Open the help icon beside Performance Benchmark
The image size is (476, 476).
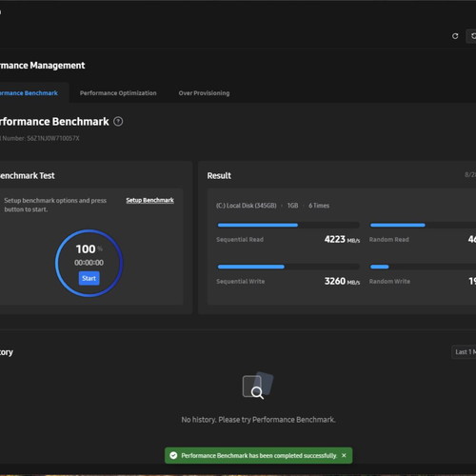118,122
